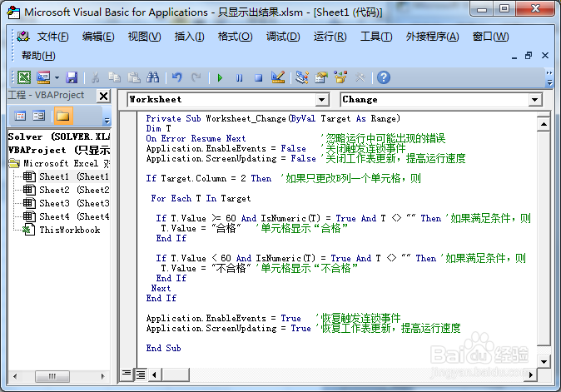This screenshot has width=561, height=392.
Task: Restore the inner code window
Action: 529,56
